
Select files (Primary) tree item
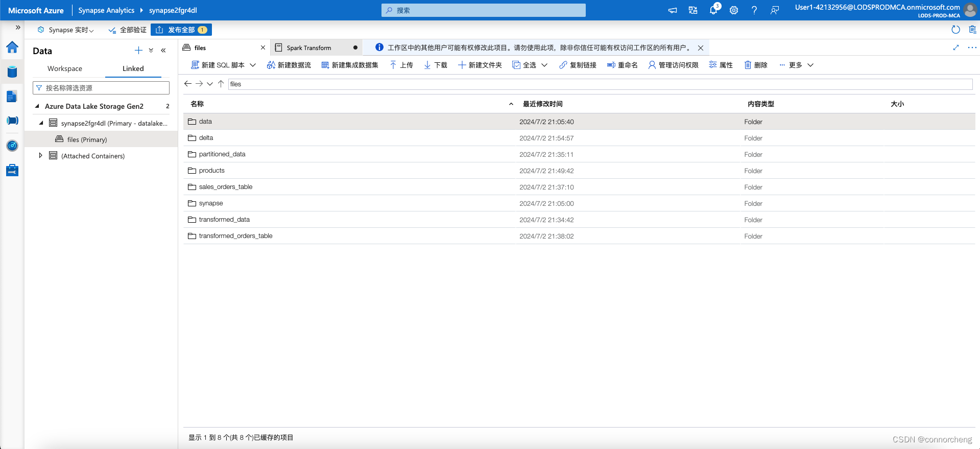click(x=101, y=139)
